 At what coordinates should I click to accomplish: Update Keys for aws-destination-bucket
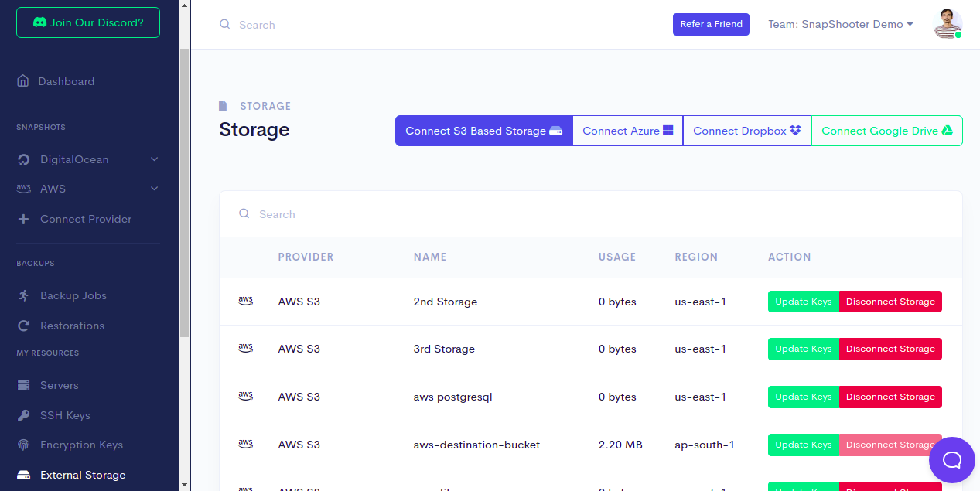(804, 445)
